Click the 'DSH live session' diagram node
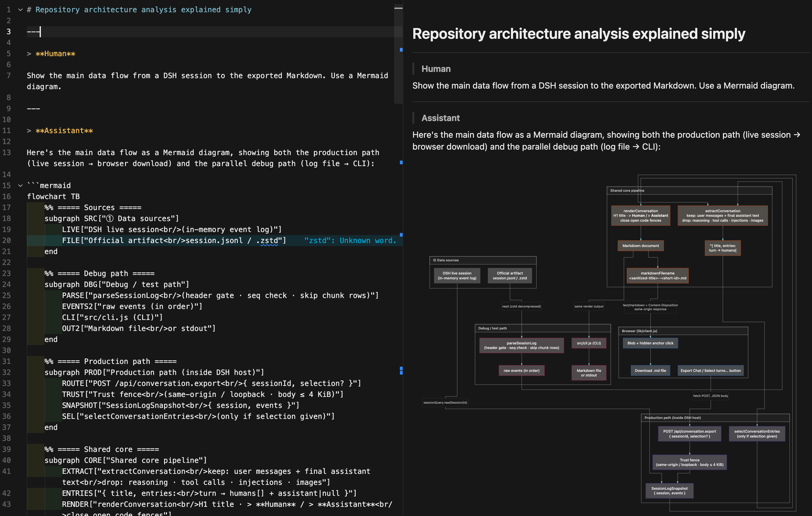The width and height of the screenshot is (812, 516). [x=457, y=276]
